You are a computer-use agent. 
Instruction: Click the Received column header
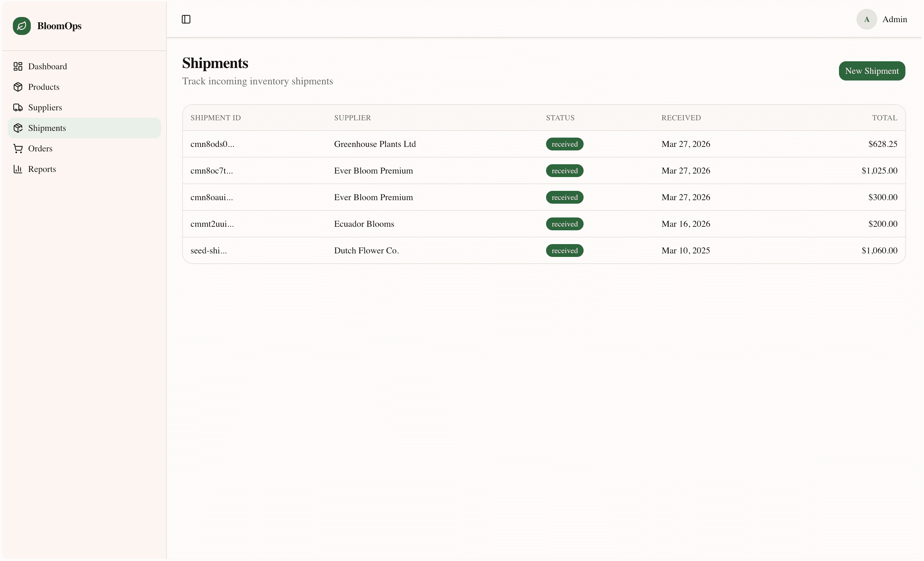(x=680, y=118)
